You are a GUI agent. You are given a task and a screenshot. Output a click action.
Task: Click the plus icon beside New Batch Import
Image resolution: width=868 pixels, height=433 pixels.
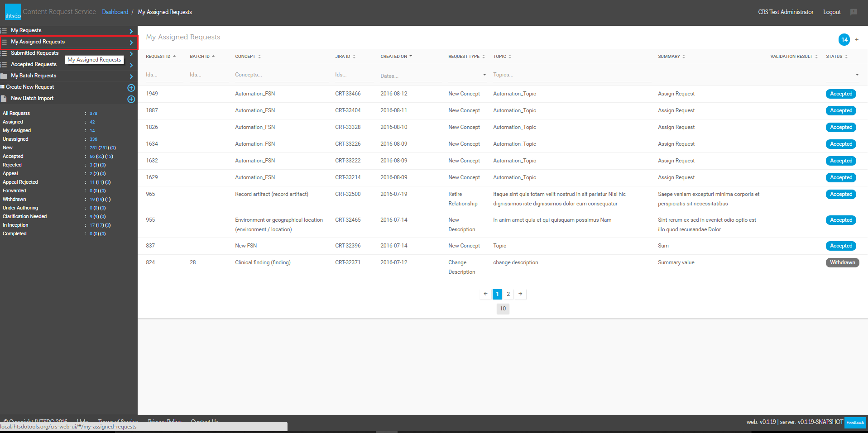[131, 99]
